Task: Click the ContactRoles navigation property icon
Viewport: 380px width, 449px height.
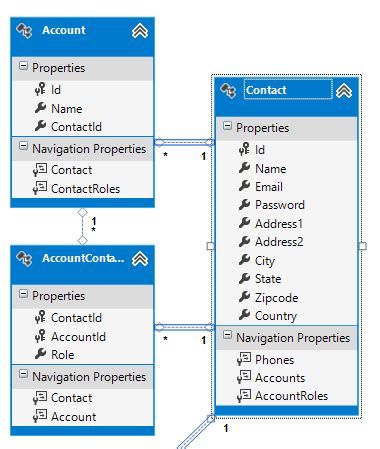Action: point(40,188)
